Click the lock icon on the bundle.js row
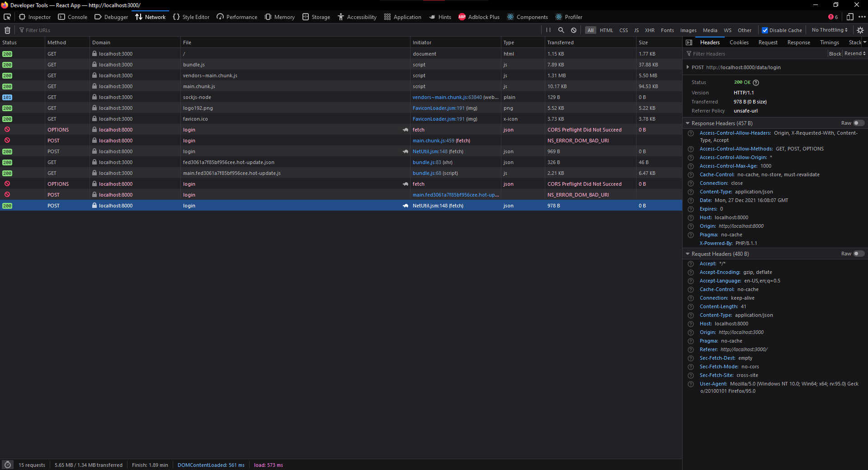Viewport: 868px width, 470px height. [x=94, y=65]
